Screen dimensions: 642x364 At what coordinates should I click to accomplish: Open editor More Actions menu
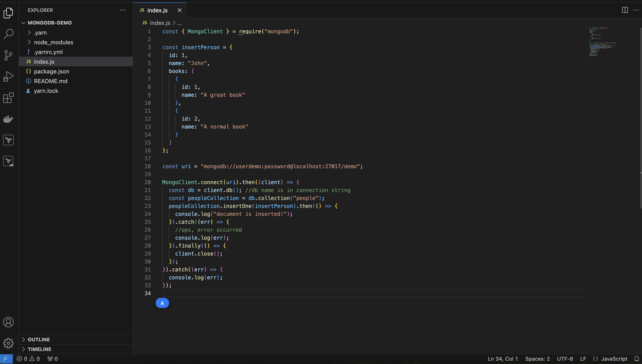[636, 10]
